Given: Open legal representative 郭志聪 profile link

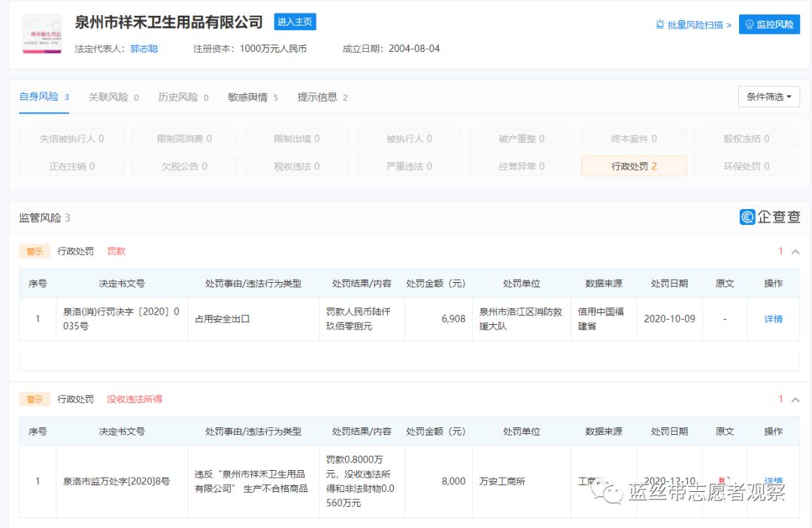Looking at the screenshot, I should click(144, 48).
